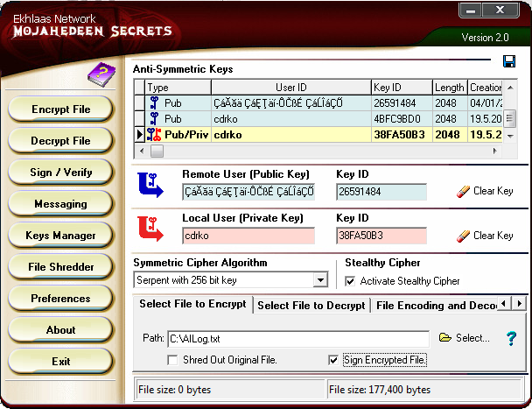Screen dimensions: 532x409
Task: Open Keys Manager
Action: pos(60,236)
